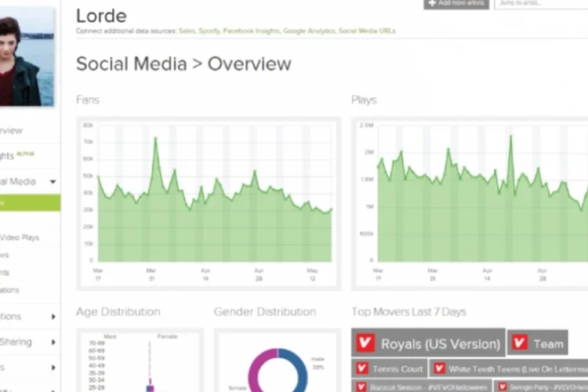The width and height of the screenshot is (588, 392).
Task: Open the Social Media sidebar section
Action: (18, 182)
